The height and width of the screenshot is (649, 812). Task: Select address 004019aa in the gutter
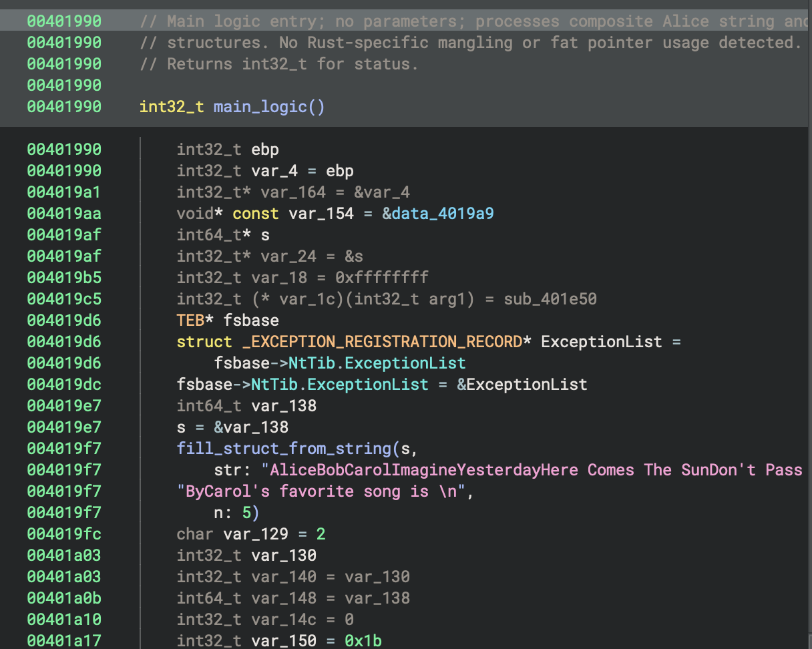64,214
